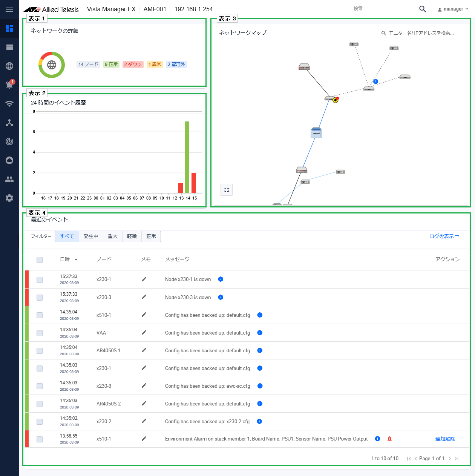Select the すべて filter tab
Screen dimensions: 475x476
67,236
